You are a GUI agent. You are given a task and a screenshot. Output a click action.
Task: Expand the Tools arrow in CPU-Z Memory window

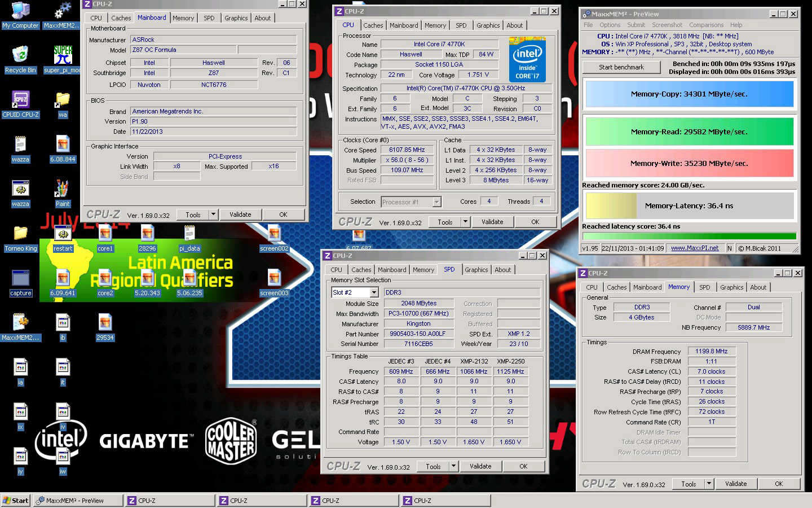[709, 484]
